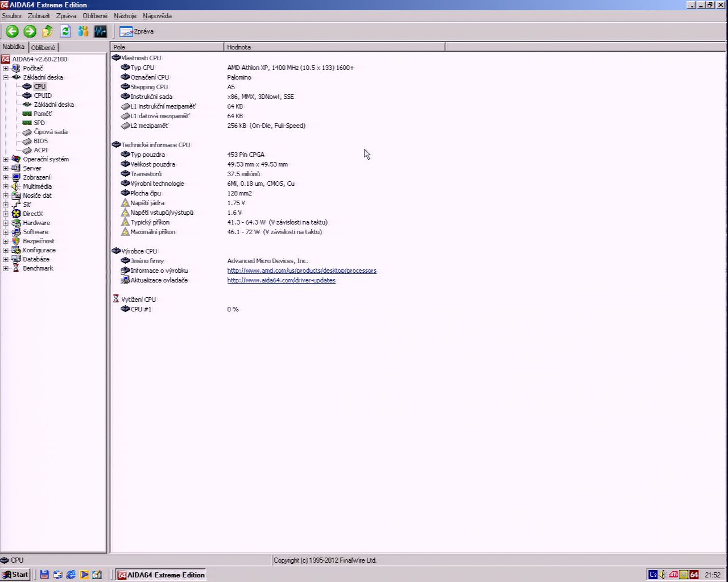Open the amd.com processors link
Image resolution: width=728 pixels, height=582 pixels.
click(302, 271)
